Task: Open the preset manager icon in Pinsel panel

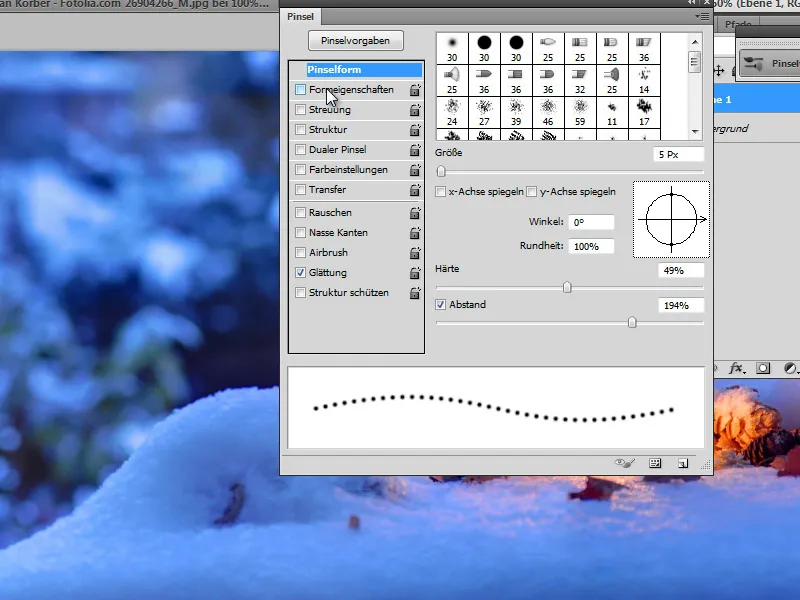Action: click(655, 463)
